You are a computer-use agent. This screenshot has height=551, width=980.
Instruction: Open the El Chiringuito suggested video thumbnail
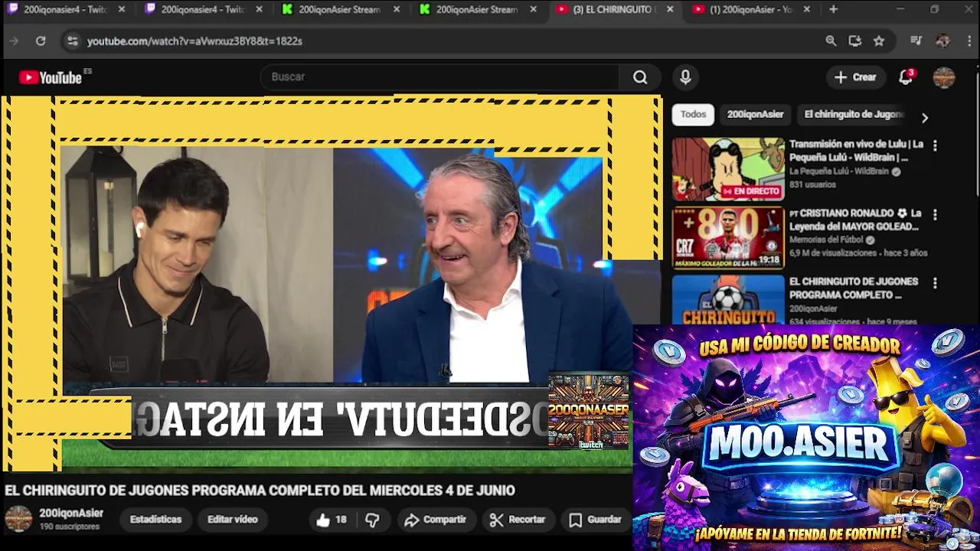728,299
